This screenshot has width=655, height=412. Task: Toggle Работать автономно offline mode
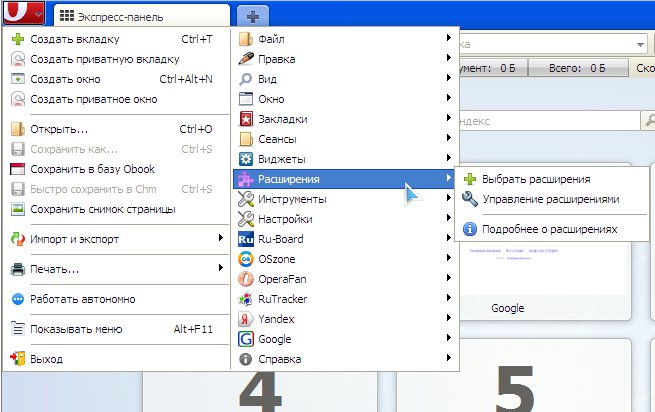(x=82, y=298)
